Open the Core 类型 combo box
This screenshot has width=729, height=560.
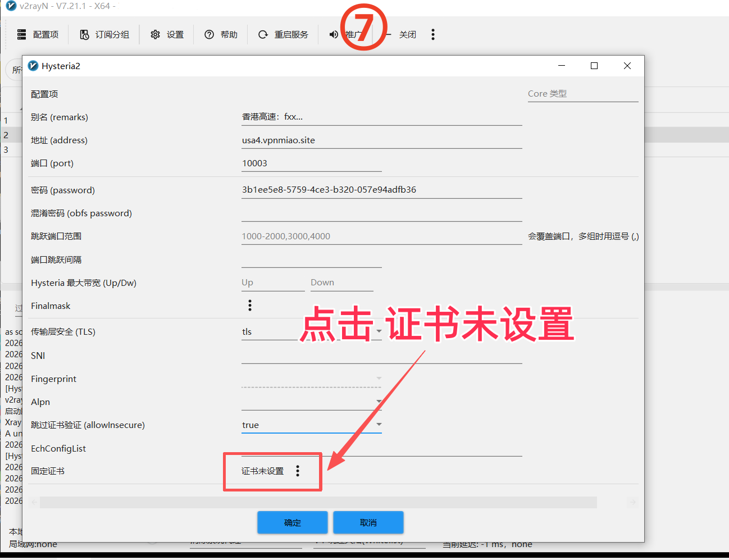tap(582, 94)
